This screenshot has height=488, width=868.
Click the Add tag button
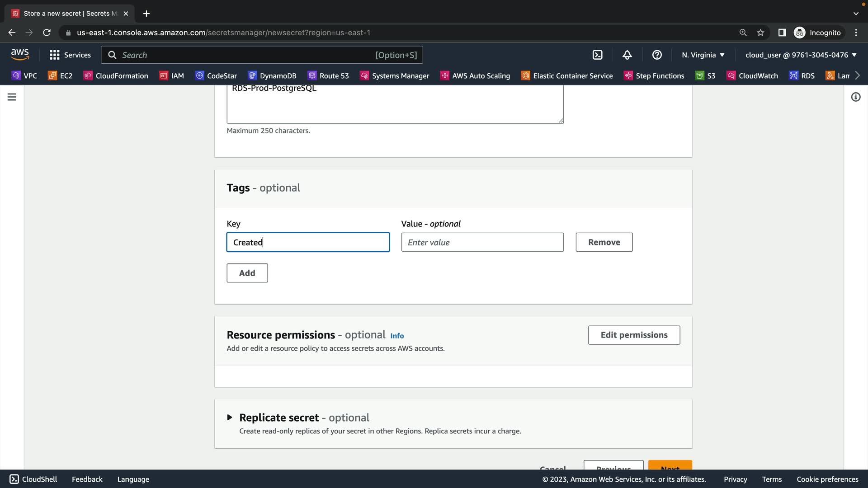click(247, 273)
